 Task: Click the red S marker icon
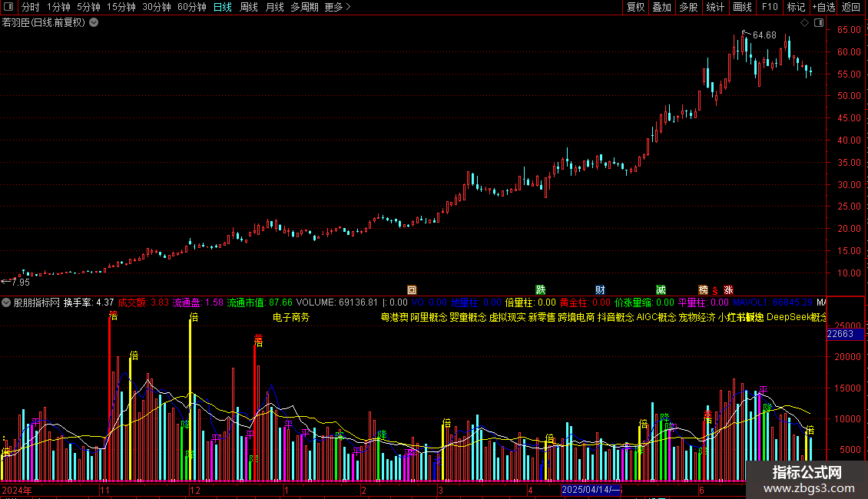coord(715,291)
